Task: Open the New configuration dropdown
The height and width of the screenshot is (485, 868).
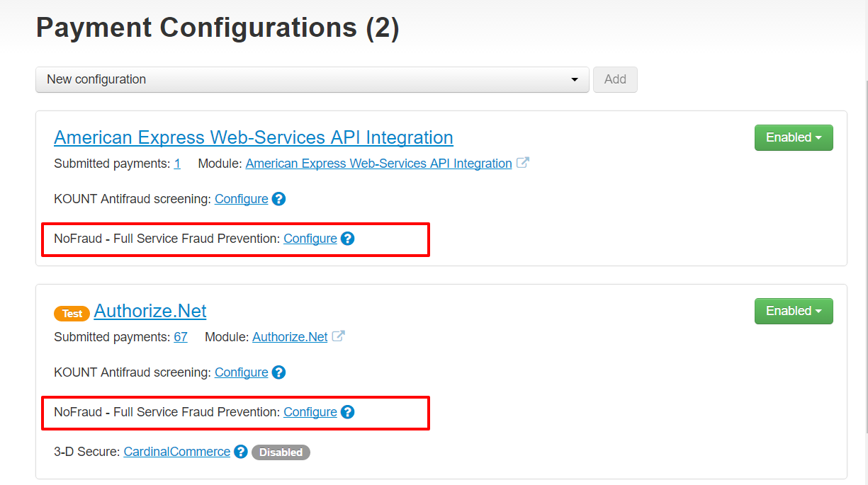Action: [x=312, y=79]
